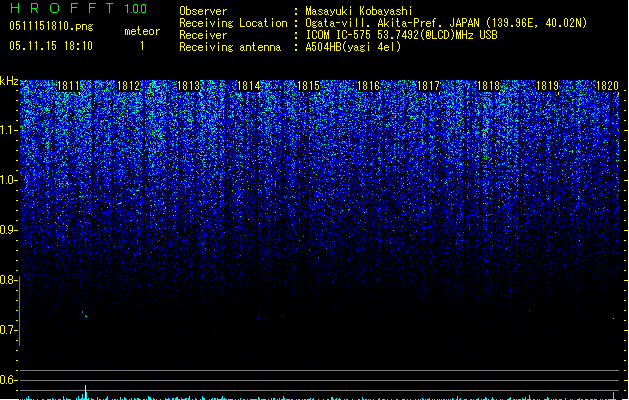This screenshot has width=629, height=400.
Task: Click the 1.1 kHz frequency axis label
Action: click(8, 130)
